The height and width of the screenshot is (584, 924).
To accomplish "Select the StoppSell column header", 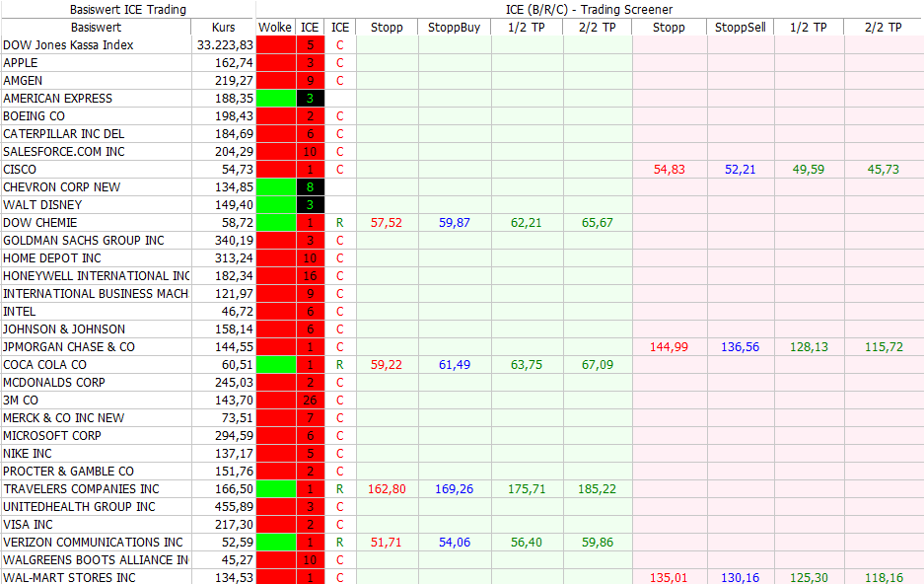I will (x=741, y=27).
